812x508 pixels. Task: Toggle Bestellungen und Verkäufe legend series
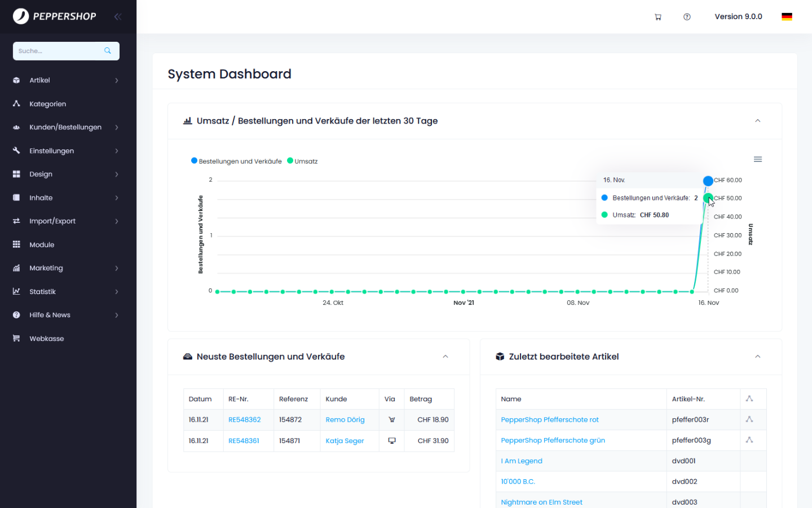pos(237,161)
